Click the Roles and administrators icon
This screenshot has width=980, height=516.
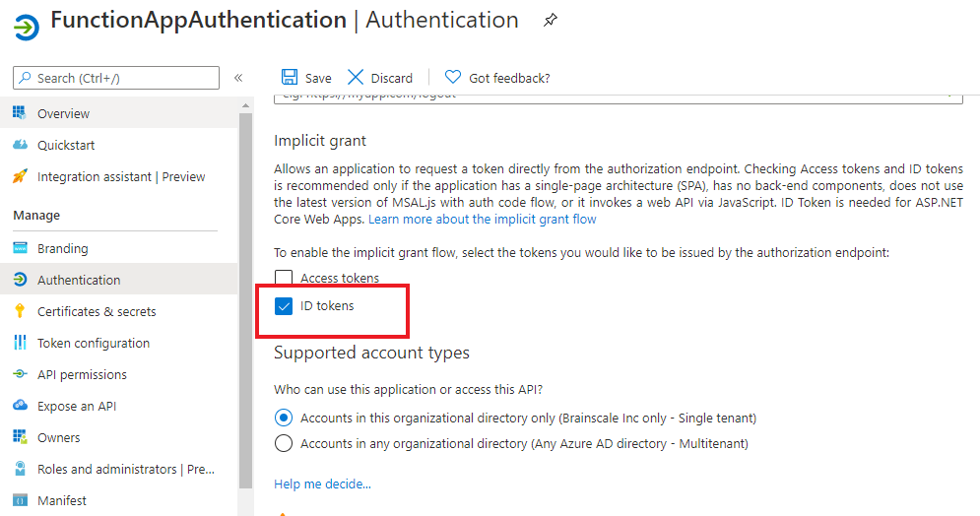pos(20,468)
